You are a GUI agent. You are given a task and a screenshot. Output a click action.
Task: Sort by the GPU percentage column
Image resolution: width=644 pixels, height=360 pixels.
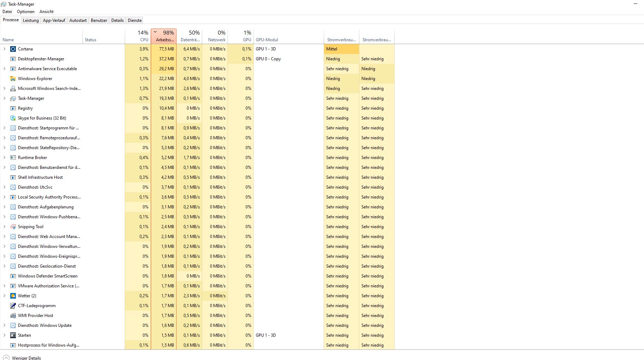(x=241, y=36)
